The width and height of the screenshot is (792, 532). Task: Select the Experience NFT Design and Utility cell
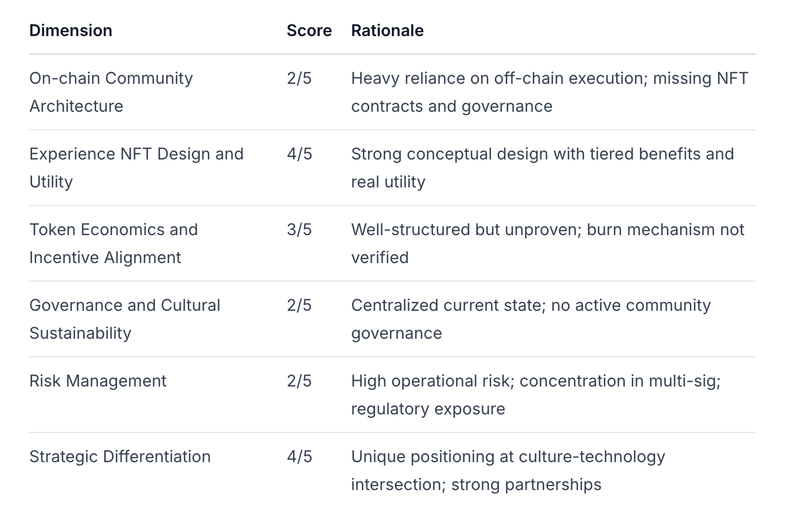pyautogui.click(x=136, y=168)
